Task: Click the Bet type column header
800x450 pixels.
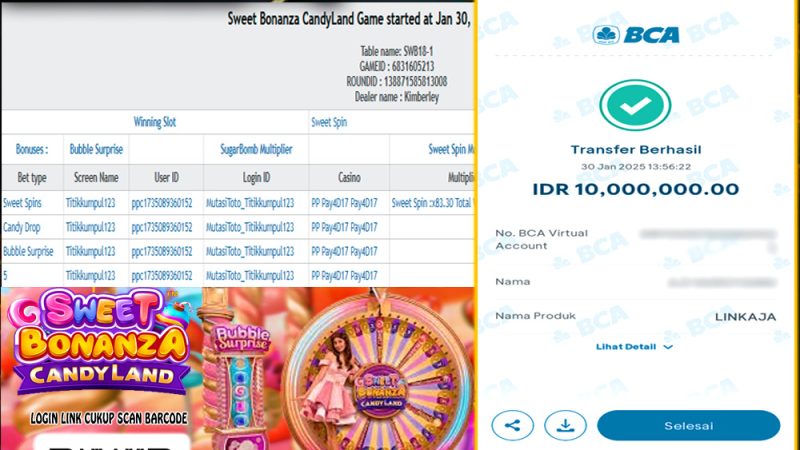Action: pyautogui.click(x=32, y=178)
